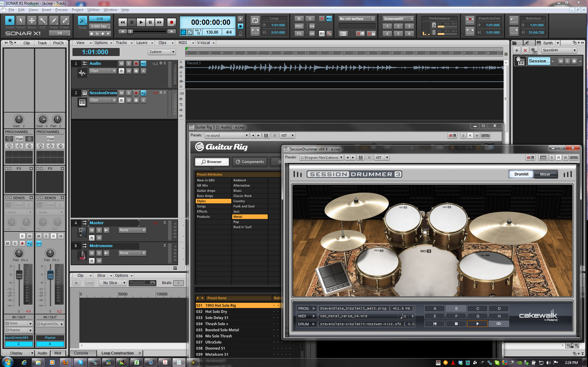The width and height of the screenshot is (588, 367).
Task: Start playback in SONAR transport
Action: click(x=141, y=22)
